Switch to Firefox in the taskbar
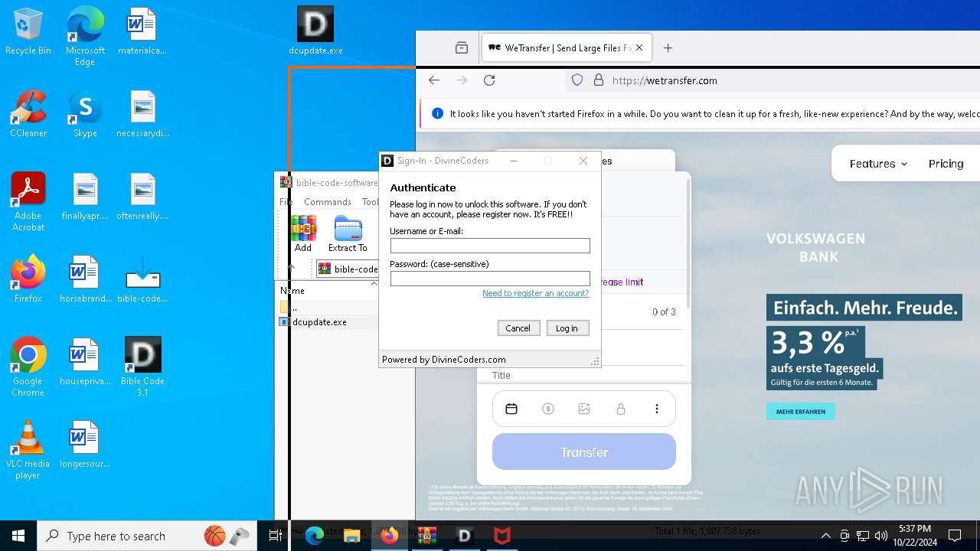The image size is (980, 551). pyautogui.click(x=390, y=536)
